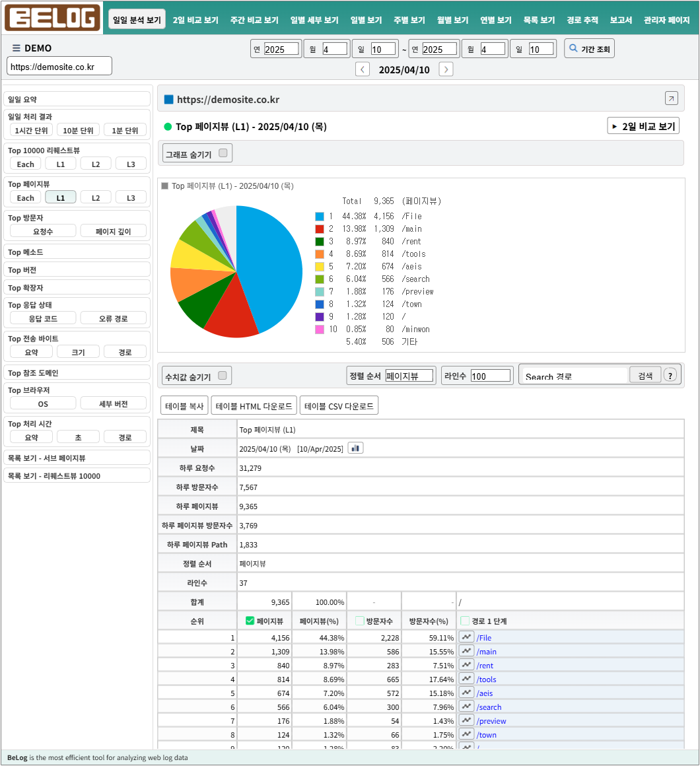The image size is (700, 766).
Task: Select Top 페이지뷰 L2 button
Action: point(96,197)
